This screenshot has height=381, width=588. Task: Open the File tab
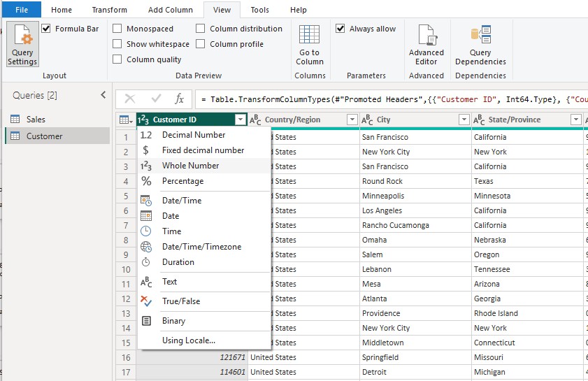coord(22,10)
